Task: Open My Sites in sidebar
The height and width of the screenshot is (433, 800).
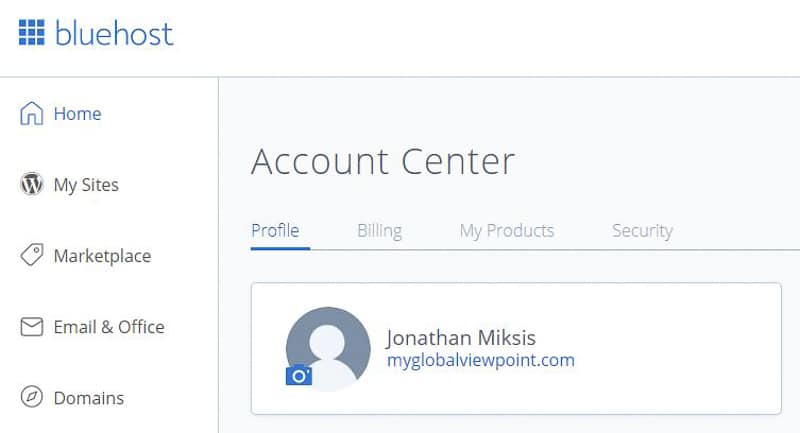Action: click(86, 185)
